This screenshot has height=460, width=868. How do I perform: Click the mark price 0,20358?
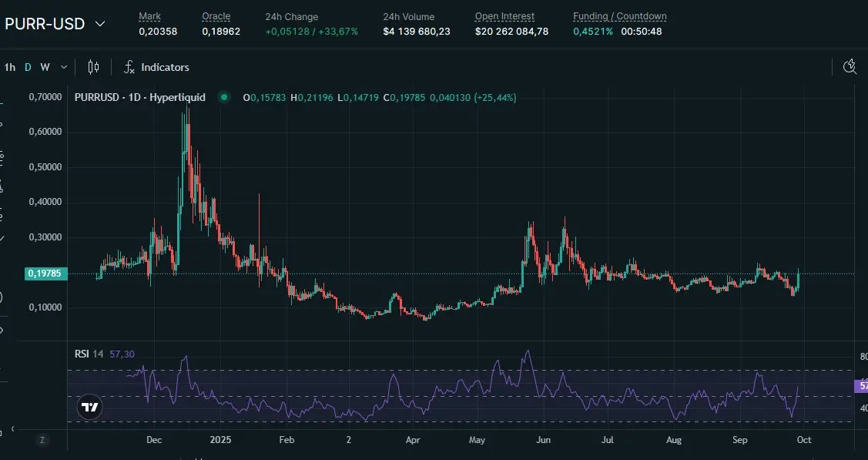click(158, 32)
